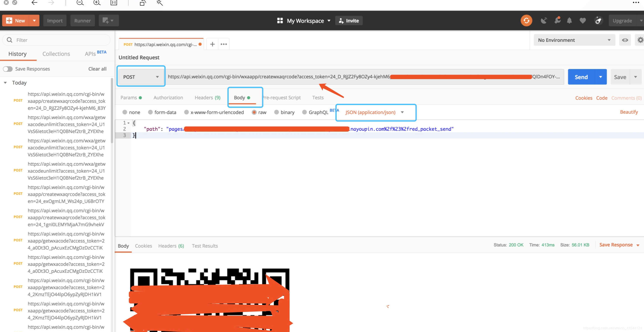This screenshot has height=332, width=644.
Task: Open the POST method dropdown
Action: (141, 77)
